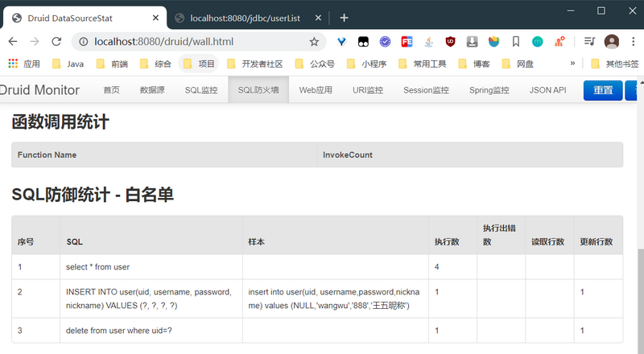The image size is (644, 354).
Task: Open the gray download extension icon
Action: click(473, 42)
